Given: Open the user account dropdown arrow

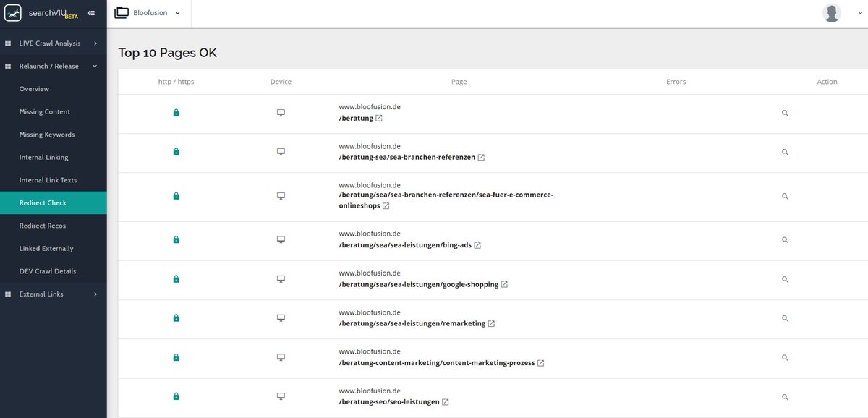Looking at the screenshot, I should tap(859, 13).
